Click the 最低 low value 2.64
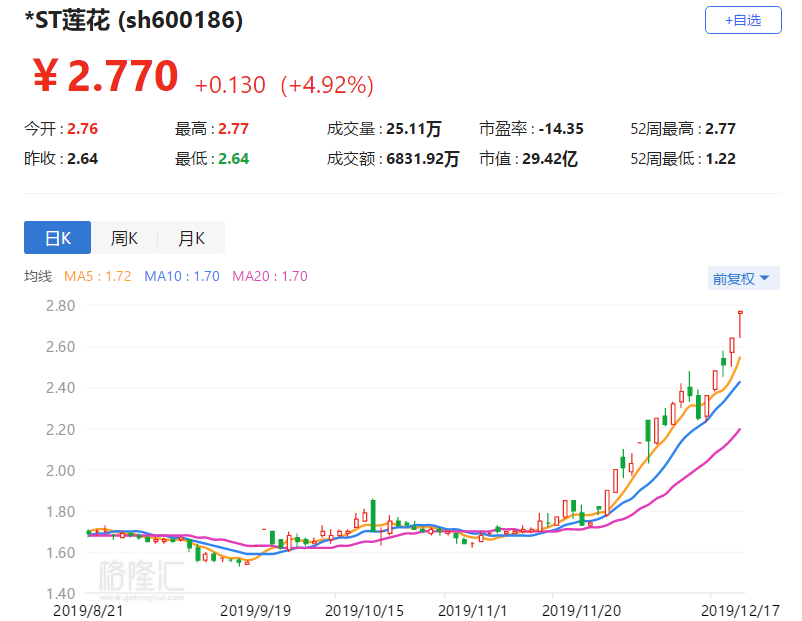The height and width of the screenshot is (621, 802). coord(233,159)
